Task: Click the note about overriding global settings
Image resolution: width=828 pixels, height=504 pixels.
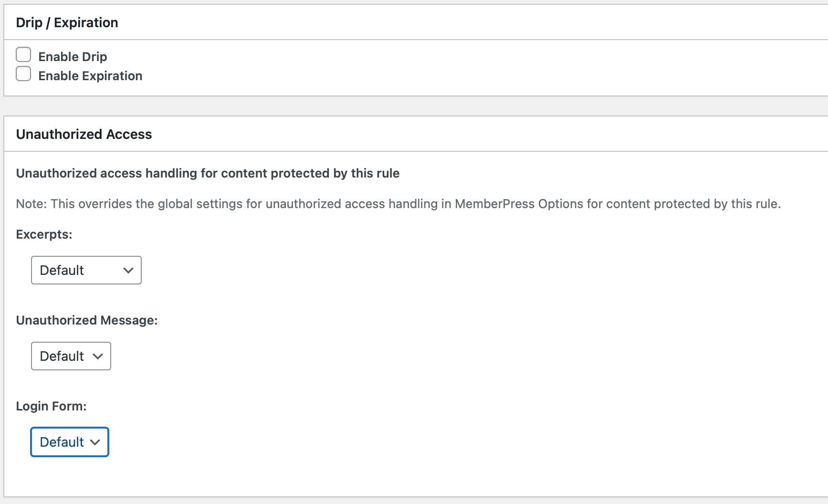Action: pos(398,204)
